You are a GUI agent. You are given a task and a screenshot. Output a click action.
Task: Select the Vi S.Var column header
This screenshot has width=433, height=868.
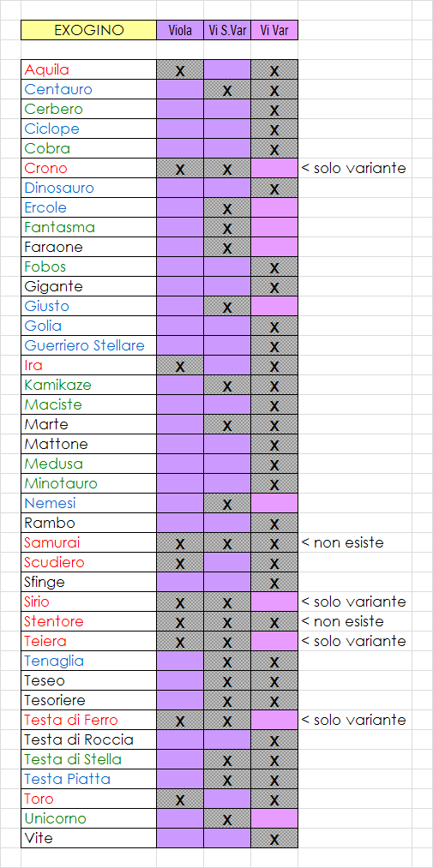[227, 30]
